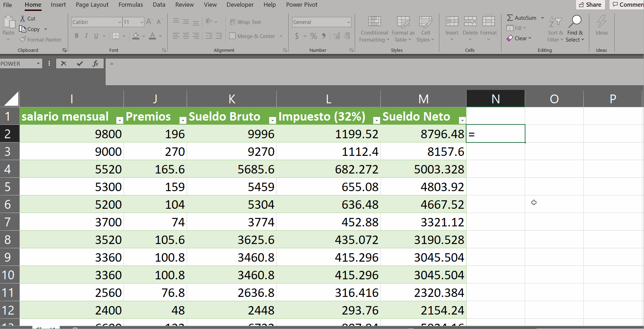The height and width of the screenshot is (329, 644).
Task: Open the filter dropdown on Premios column
Action: (182, 120)
